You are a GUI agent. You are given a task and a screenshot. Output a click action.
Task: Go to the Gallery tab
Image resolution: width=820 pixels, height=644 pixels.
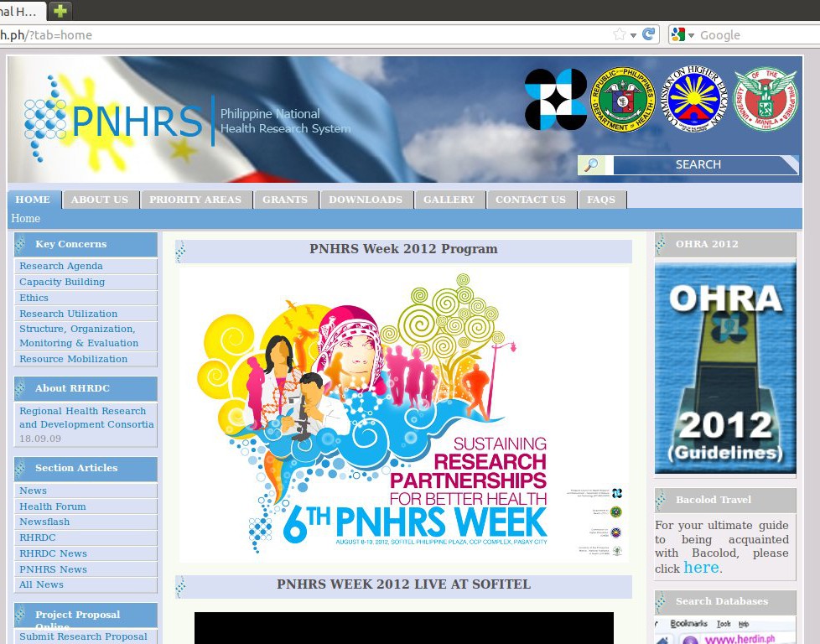pos(449,200)
